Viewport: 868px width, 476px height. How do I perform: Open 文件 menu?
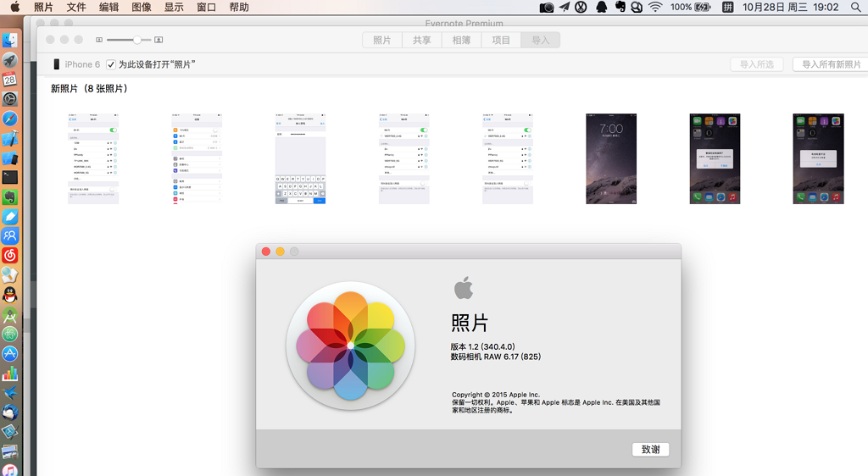pos(75,7)
